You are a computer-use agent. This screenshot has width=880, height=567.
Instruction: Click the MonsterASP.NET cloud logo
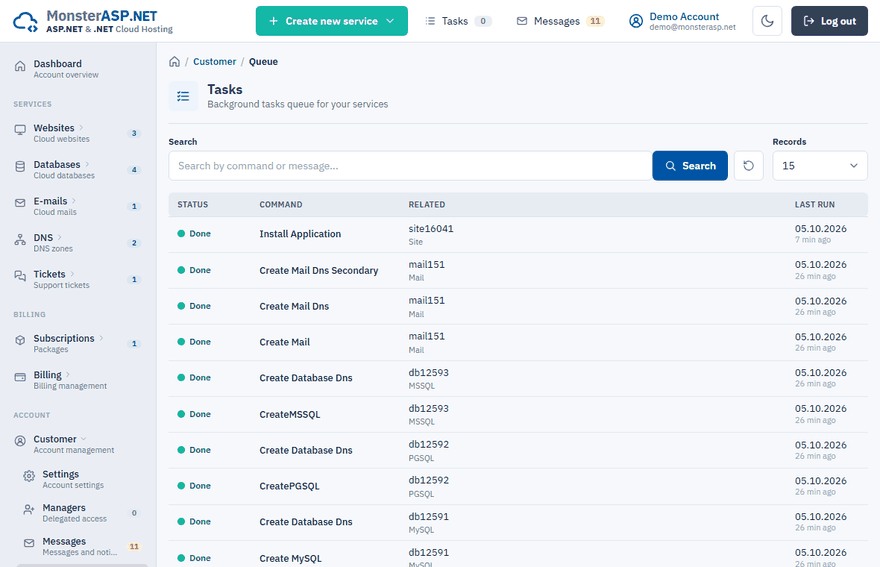click(25, 21)
